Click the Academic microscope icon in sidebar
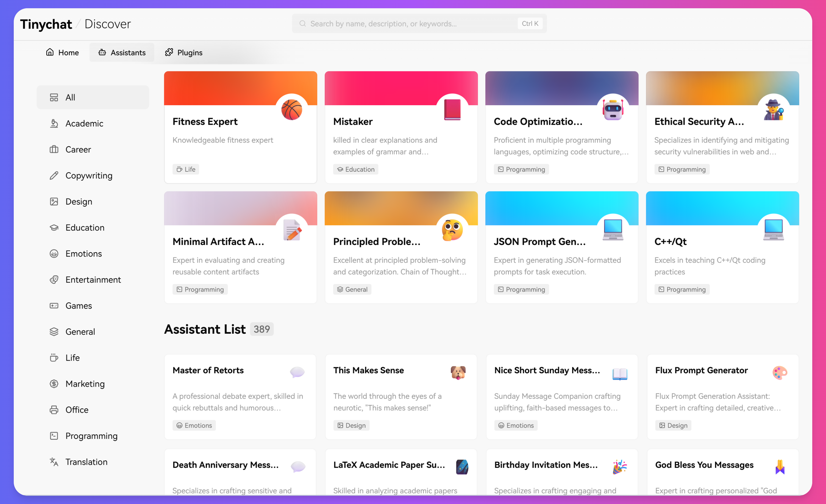 pyautogui.click(x=54, y=123)
